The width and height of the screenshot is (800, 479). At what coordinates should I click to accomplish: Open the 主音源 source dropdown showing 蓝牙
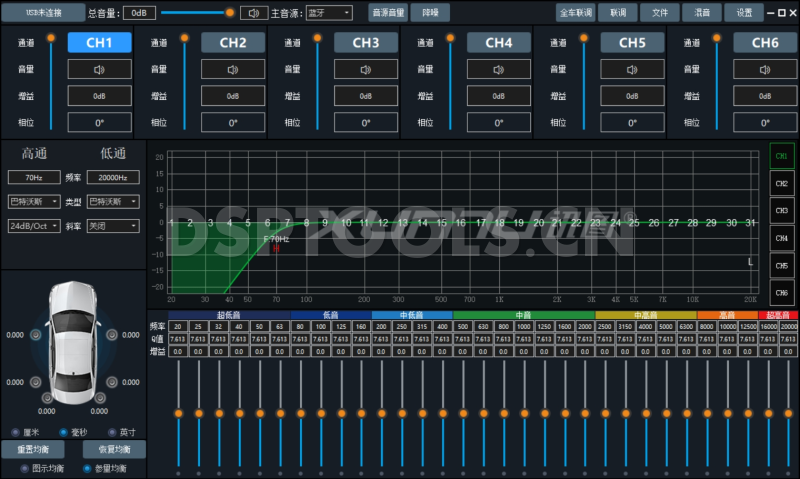tap(328, 13)
